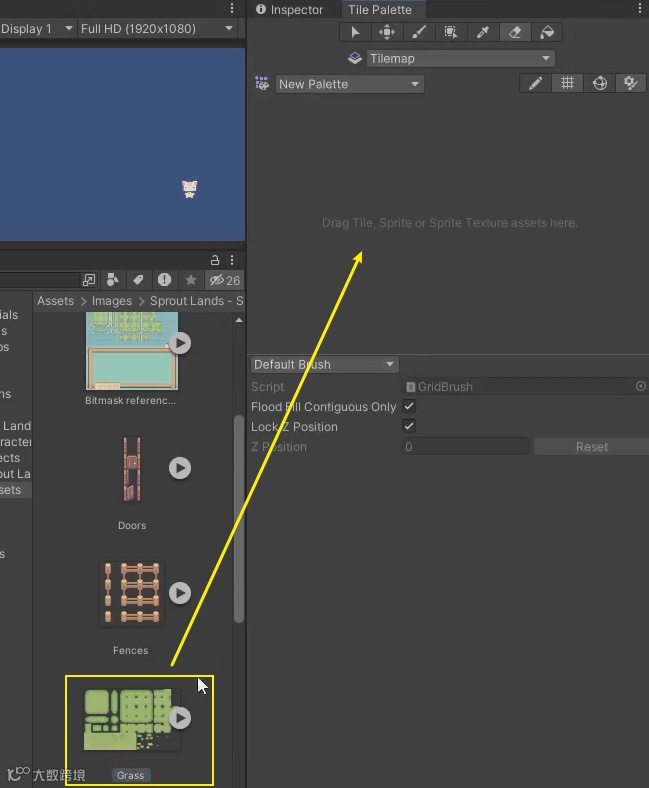Open the Project panel options menu
Image resolution: width=649 pixels, height=788 pixels.
point(232,260)
